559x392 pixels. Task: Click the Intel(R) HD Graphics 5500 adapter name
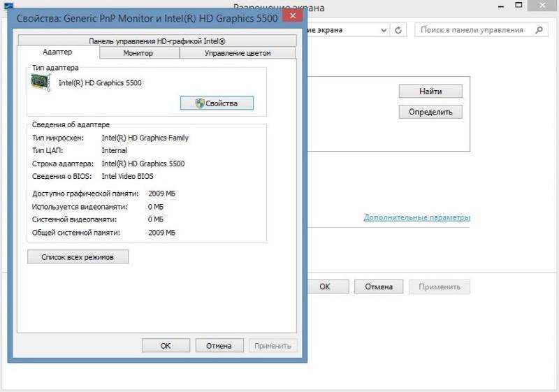point(100,83)
